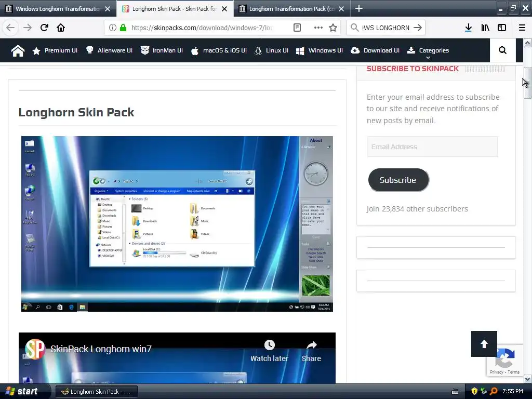This screenshot has height=399, width=532.
Task: Open the Alienware UI menu
Action: [x=109, y=50]
